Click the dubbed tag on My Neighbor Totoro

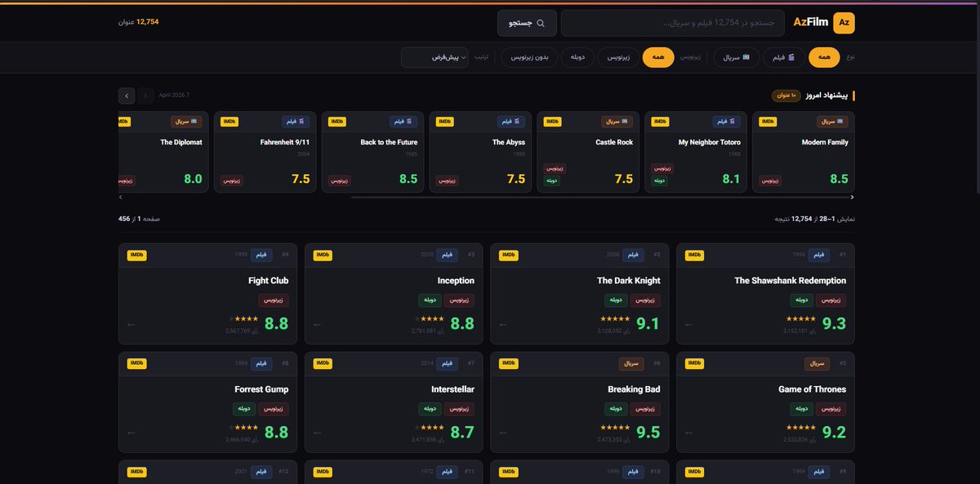click(660, 180)
